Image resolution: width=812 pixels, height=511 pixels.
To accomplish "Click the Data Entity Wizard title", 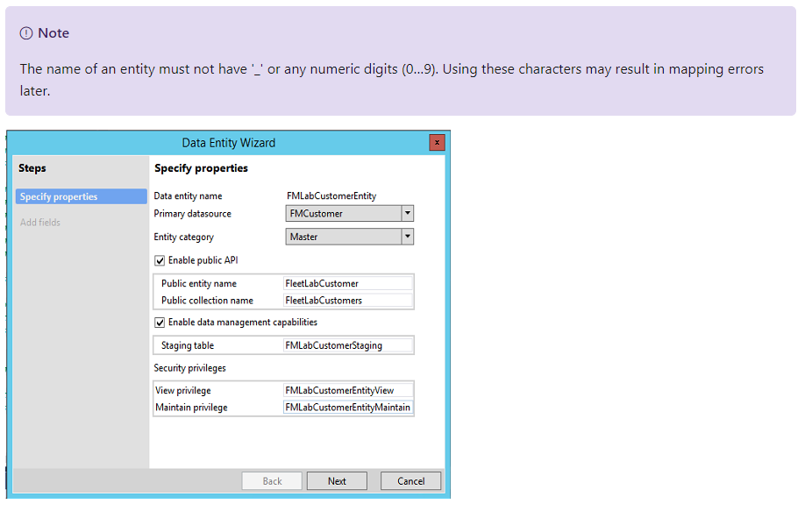I will pos(228,143).
